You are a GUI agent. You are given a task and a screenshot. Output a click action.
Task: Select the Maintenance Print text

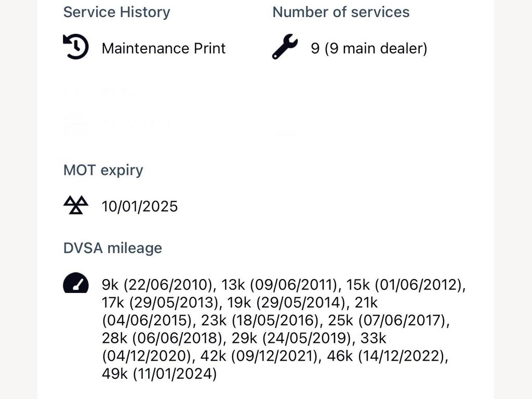coord(164,48)
